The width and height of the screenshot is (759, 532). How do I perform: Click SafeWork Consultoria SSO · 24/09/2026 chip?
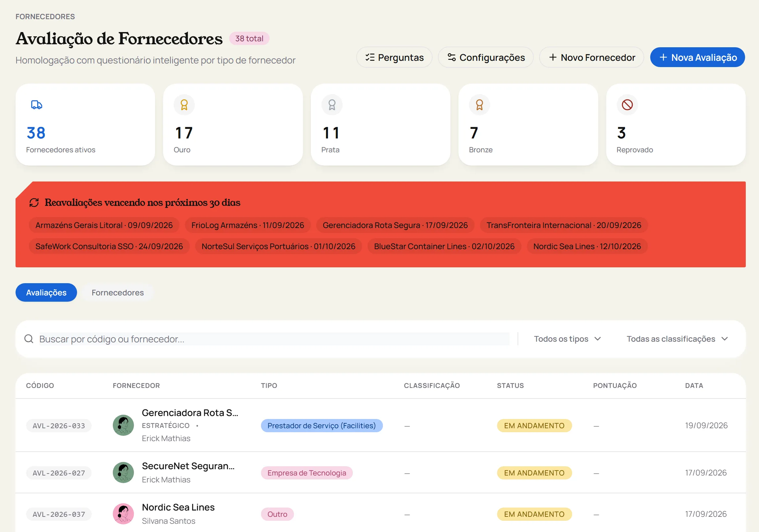[109, 246]
